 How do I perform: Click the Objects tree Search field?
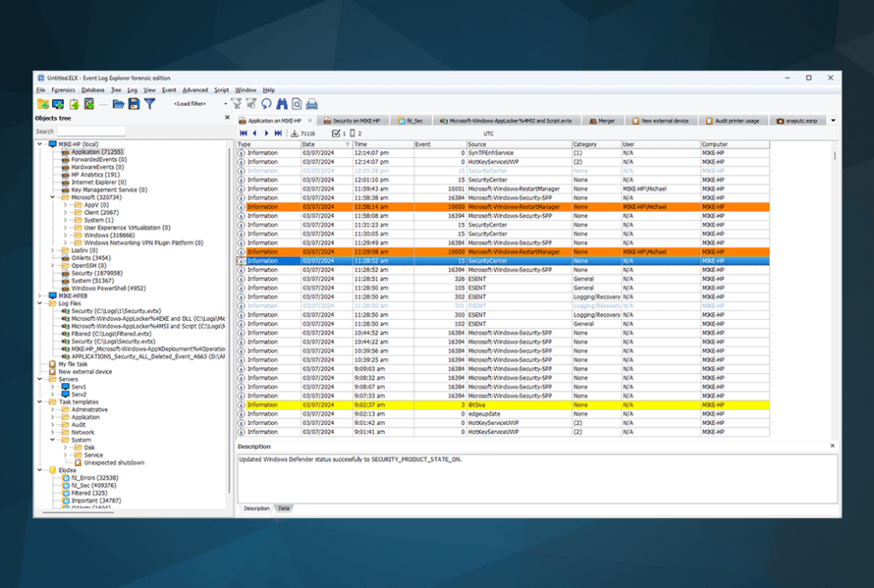pos(90,131)
